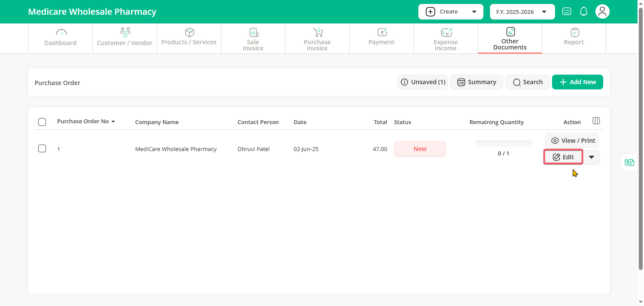Click the page vertical scrollbar

point(641,139)
